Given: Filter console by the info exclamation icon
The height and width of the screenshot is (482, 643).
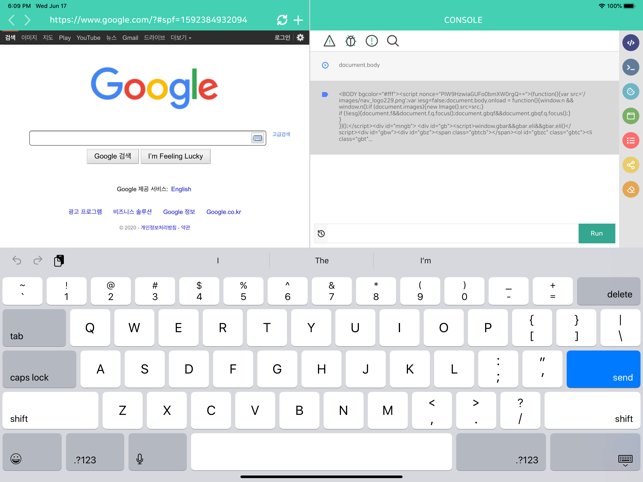Looking at the screenshot, I should pyautogui.click(x=372, y=41).
